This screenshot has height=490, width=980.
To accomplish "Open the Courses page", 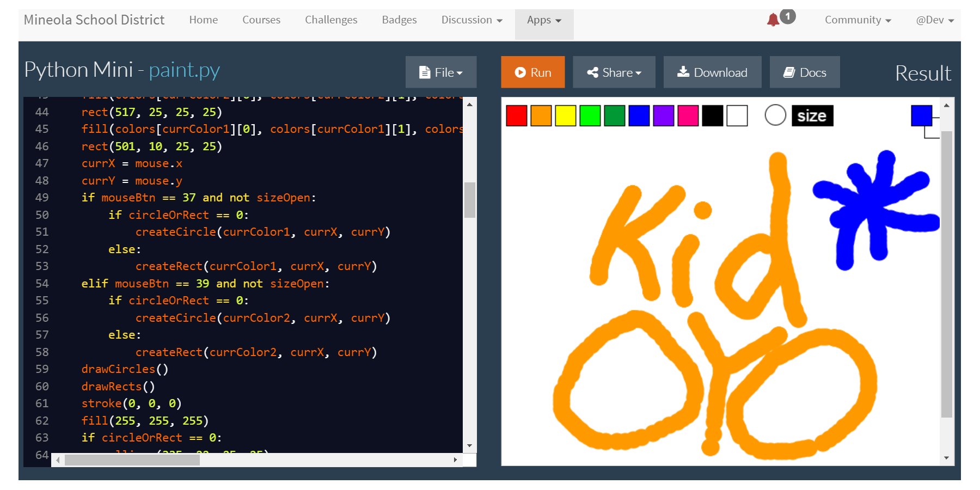I will point(261,20).
